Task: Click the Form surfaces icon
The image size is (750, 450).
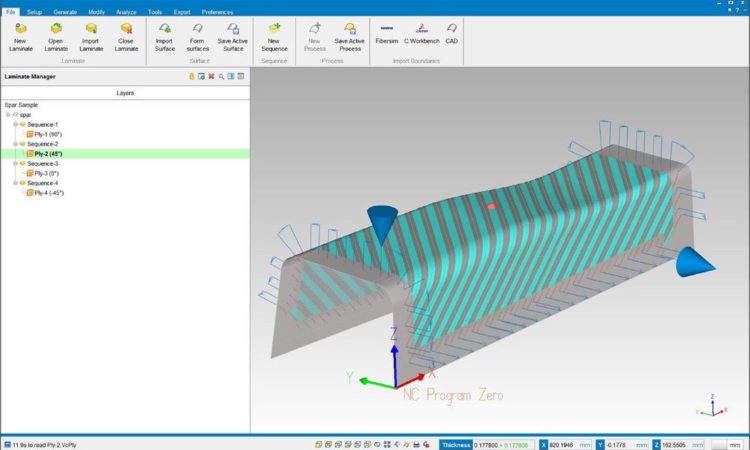Action: 198,29
